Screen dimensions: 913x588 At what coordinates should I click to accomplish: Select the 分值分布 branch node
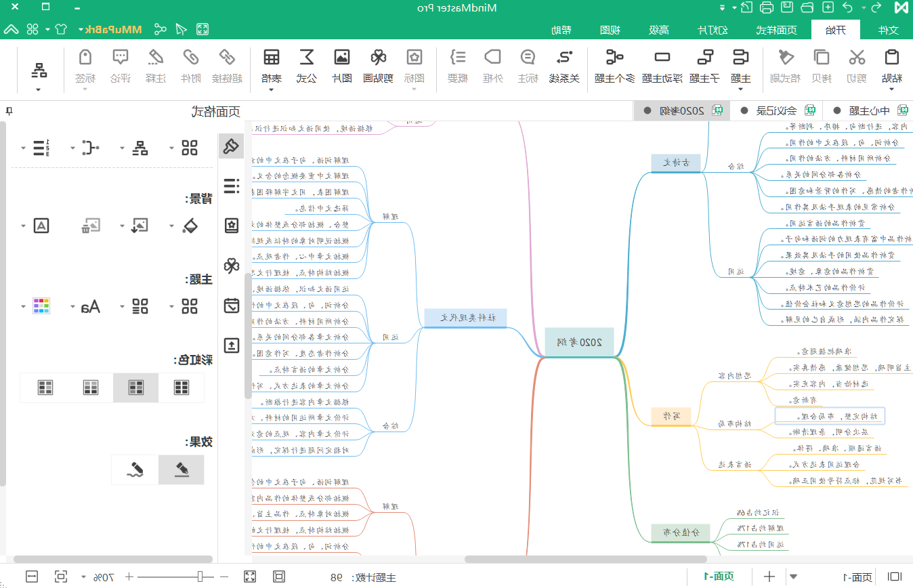tap(680, 532)
